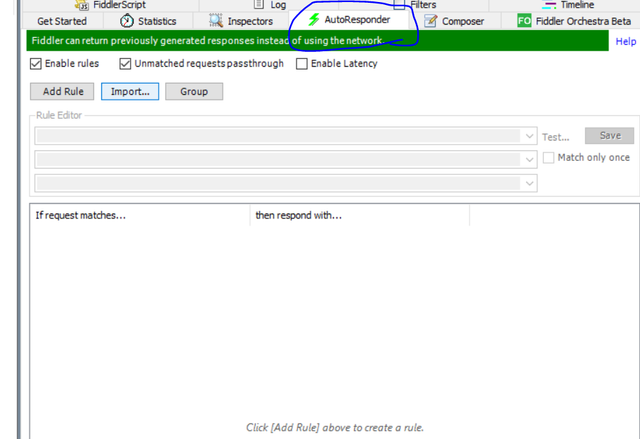The height and width of the screenshot is (439, 640).
Task: Click the 'If request matches...' column header
Action: pyautogui.click(x=140, y=215)
